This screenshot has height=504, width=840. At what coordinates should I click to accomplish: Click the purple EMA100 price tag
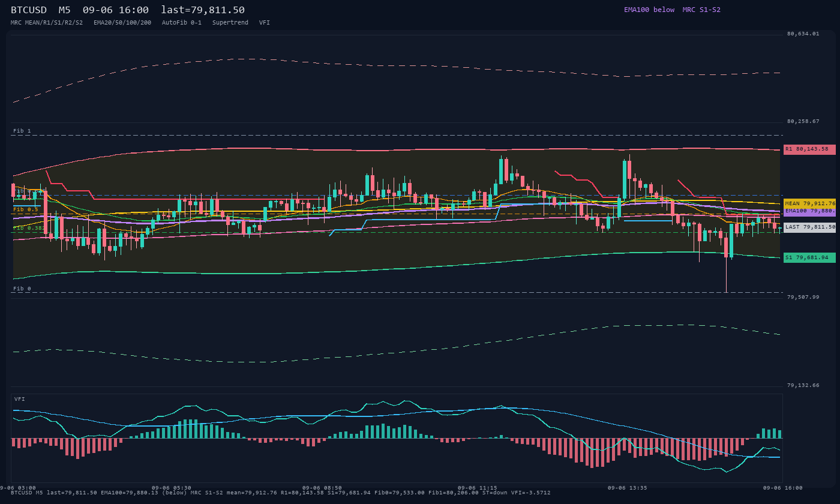[x=809, y=211]
